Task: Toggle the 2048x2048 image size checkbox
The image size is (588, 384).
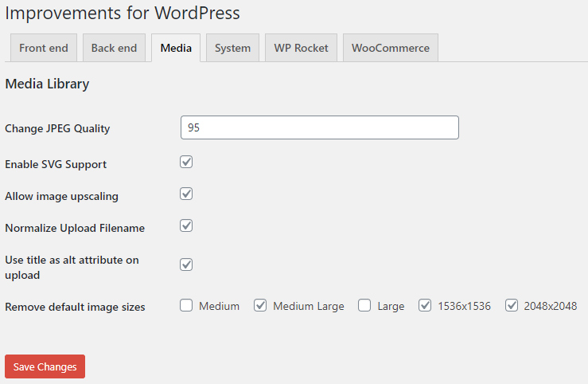Action: [512, 306]
